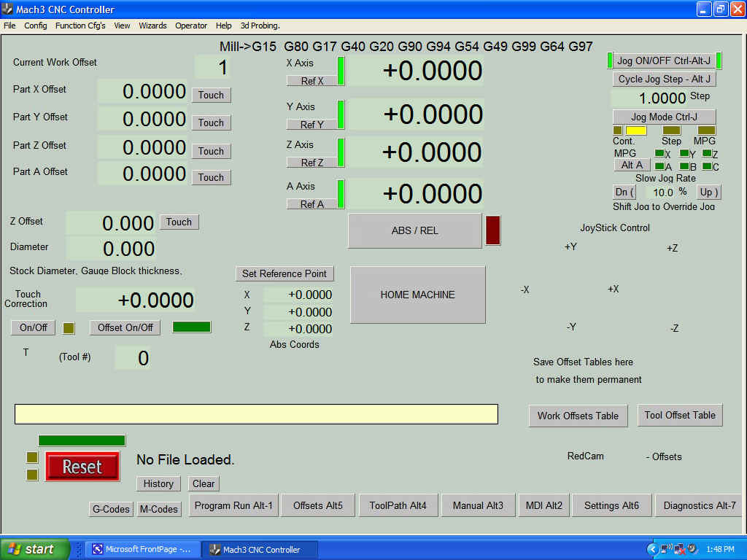Viewport: 747px width, 560px height.
Task: Expand hidden system tray icons
Action: 651,549
